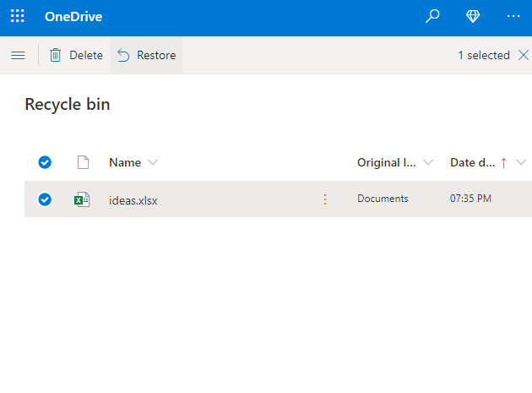Viewport: 532px width, 393px height.
Task: Click the file type column icon
Action: click(x=83, y=162)
